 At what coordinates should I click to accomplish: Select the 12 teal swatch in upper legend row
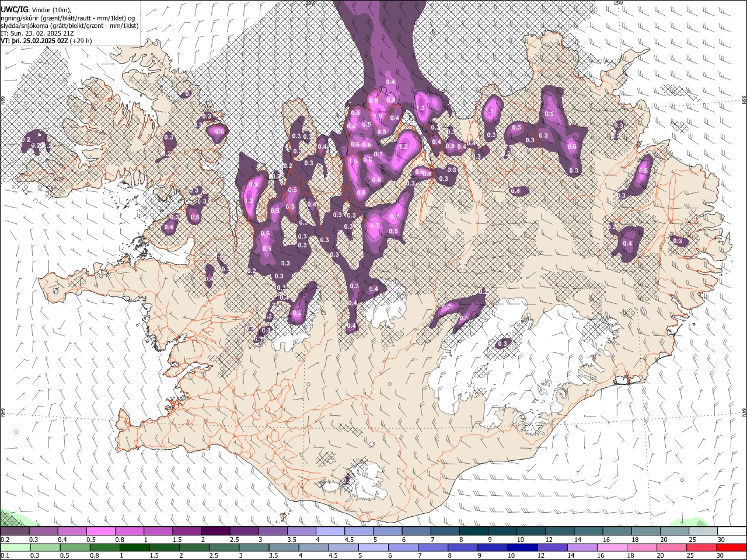pyautogui.click(x=560, y=531)
